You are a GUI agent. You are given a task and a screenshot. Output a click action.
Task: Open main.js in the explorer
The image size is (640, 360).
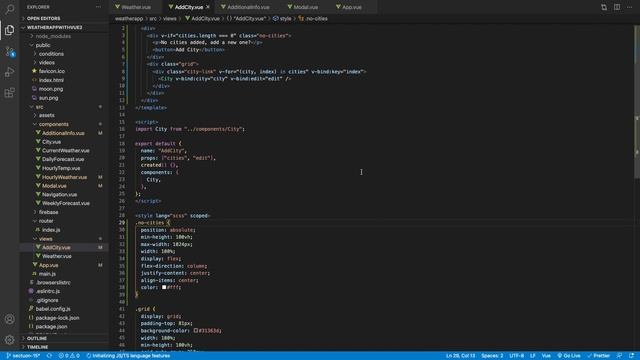click(47, 274)
